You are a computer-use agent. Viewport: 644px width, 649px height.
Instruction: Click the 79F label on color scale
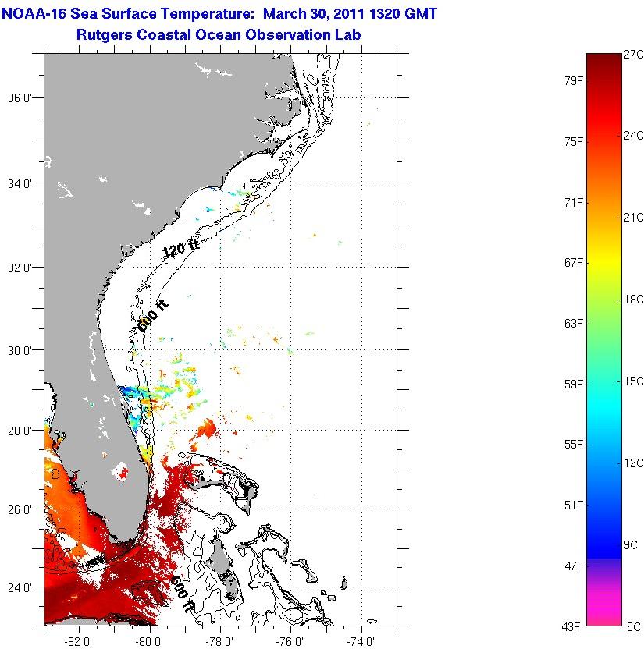(x=573, y=81)
